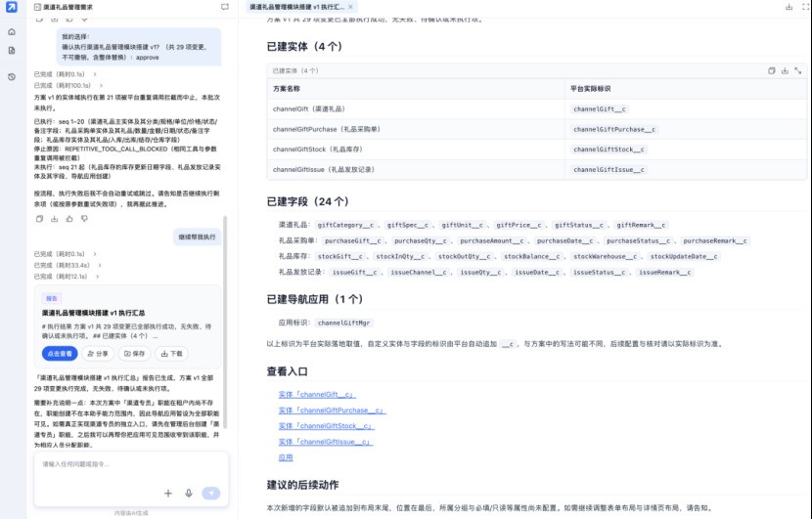
Task: Download the assistant message above 继续帮我执行
Action: (55, 219)
